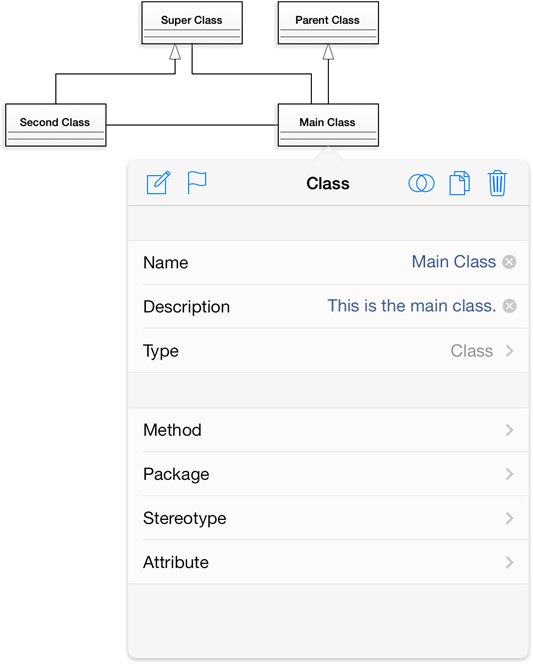Screen dimensions: 533x664
Task: Clear the Description field with X
Action: (509, 306)
